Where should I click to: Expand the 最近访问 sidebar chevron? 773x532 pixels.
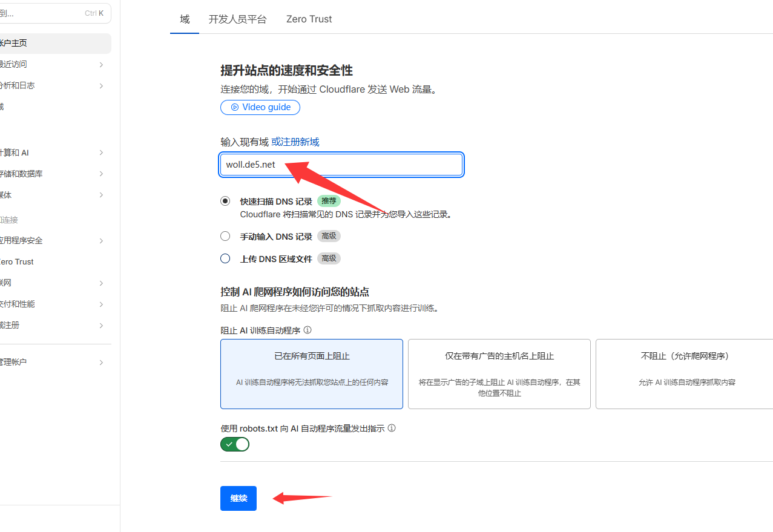(101, 65)
